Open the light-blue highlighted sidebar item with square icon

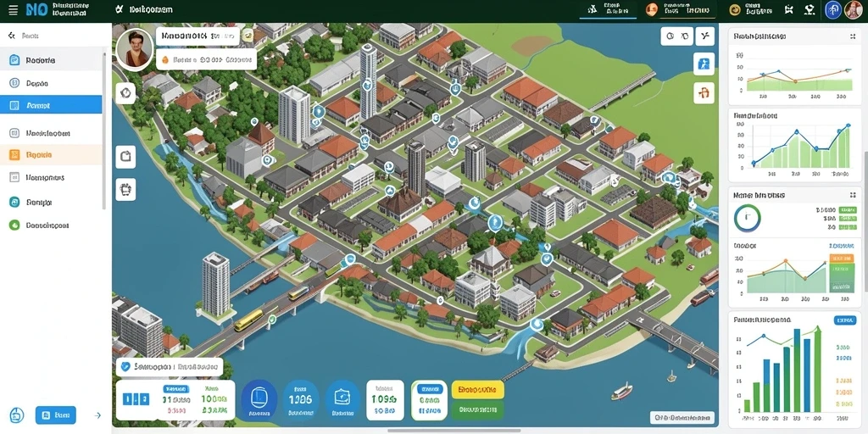pos(51,60)
